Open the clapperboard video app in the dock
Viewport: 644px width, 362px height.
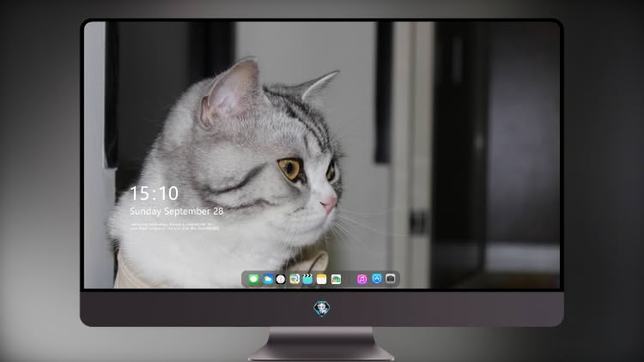(307, 280)
